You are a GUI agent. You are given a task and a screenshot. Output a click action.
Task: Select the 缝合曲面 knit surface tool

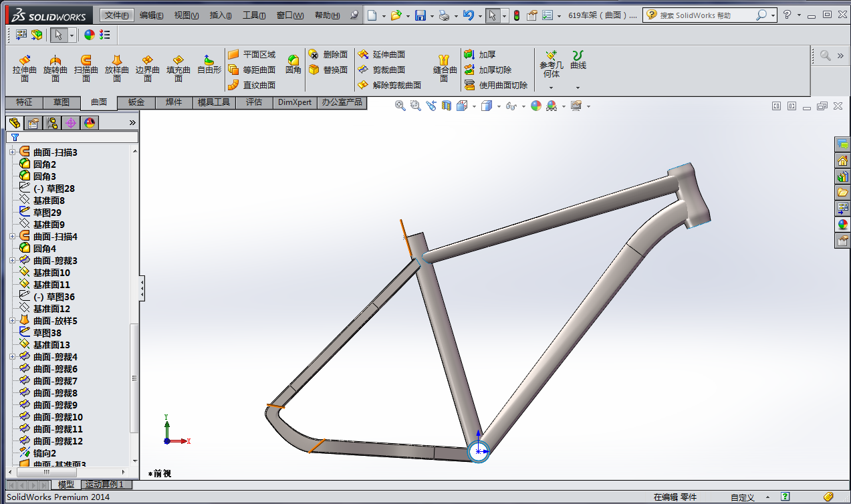point(445,68)
